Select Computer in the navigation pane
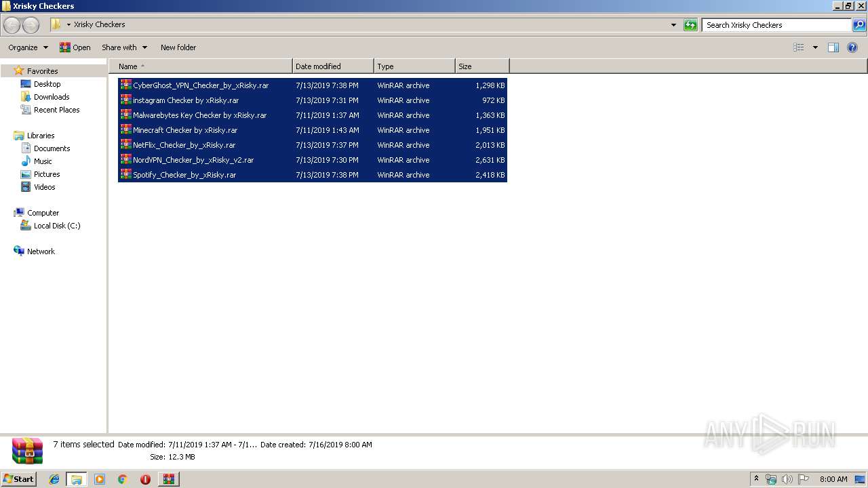Image resolution: width=868 pixels, height=488 pixels. [43, 213]
